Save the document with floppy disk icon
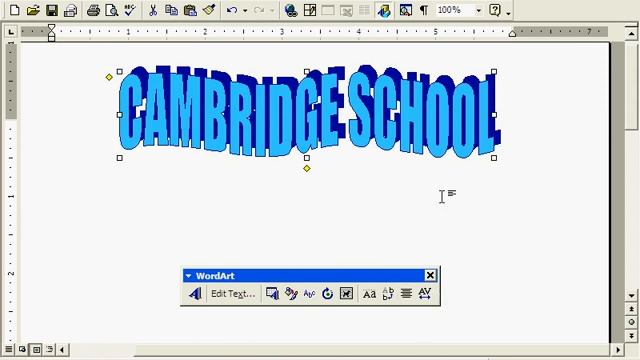This screenshot has width=640, height=360. click(52, 10)
